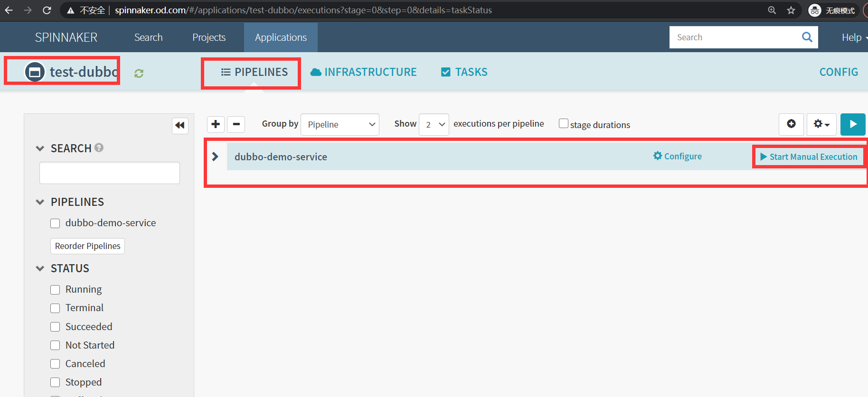Expand all pipelines with plus button
The width and height of the screenshot is (868, 397).
tap(216, 124)
